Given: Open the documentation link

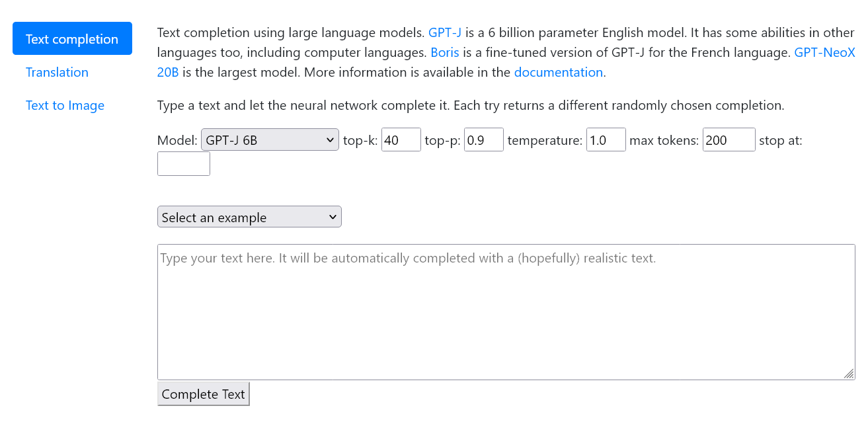Looking at the screenshot, I should point(558,72).
